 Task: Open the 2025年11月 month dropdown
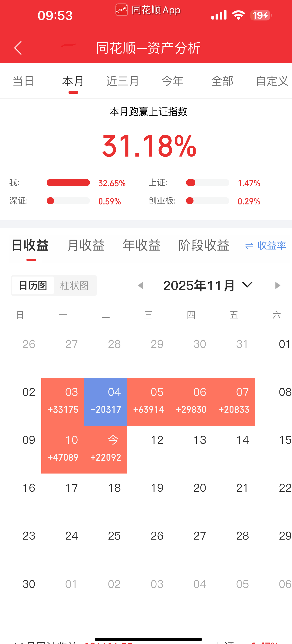pos(208,286)
